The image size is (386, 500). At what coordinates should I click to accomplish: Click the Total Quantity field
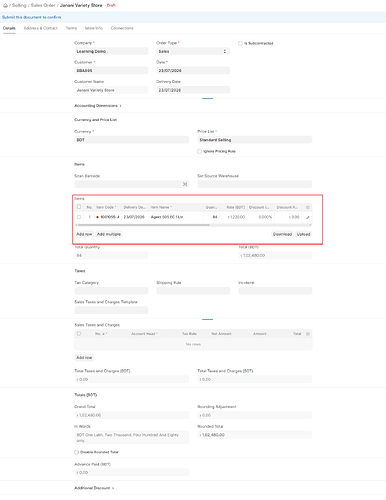pos(111,256)
